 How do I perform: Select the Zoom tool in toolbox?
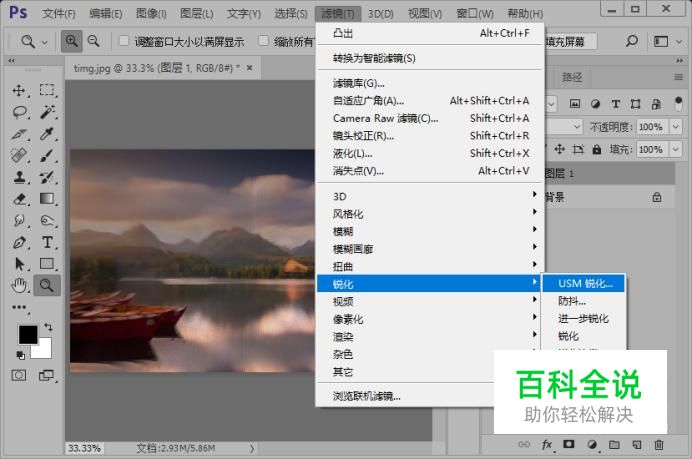47,286
